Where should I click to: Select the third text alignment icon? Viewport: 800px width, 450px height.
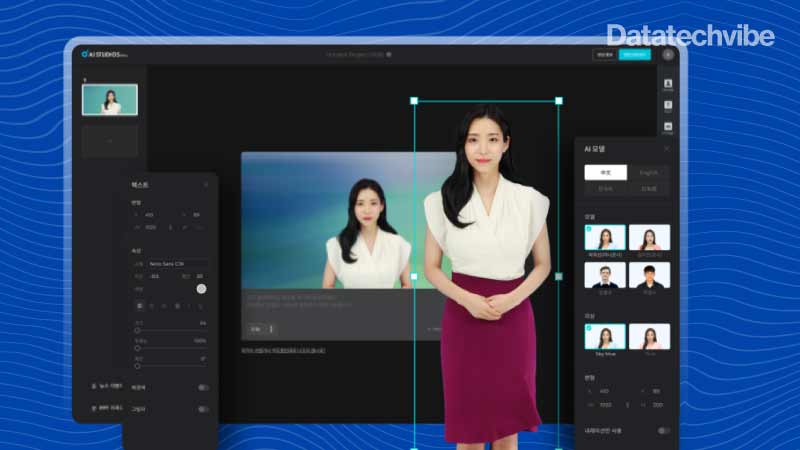(164, 306)
